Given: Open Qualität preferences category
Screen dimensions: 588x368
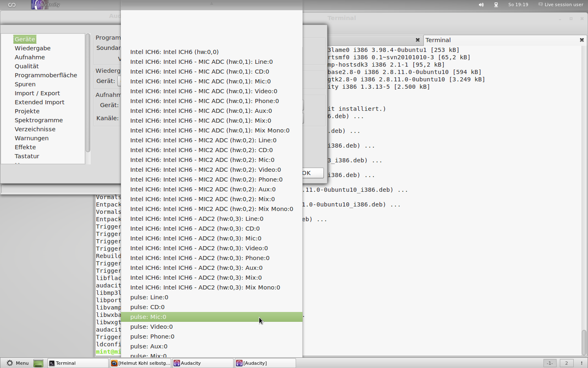Looking at the screenshot, I should [x=27, y=66].
